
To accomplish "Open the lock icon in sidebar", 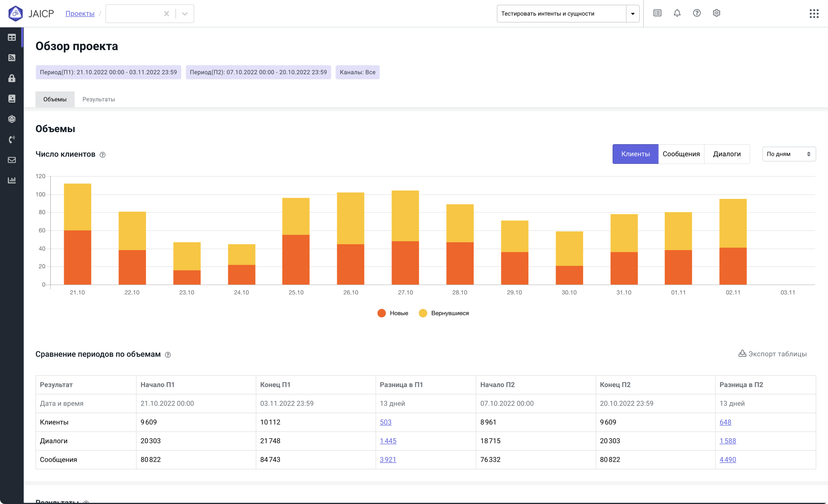I will pyautogui.click(x=12, y=78).
